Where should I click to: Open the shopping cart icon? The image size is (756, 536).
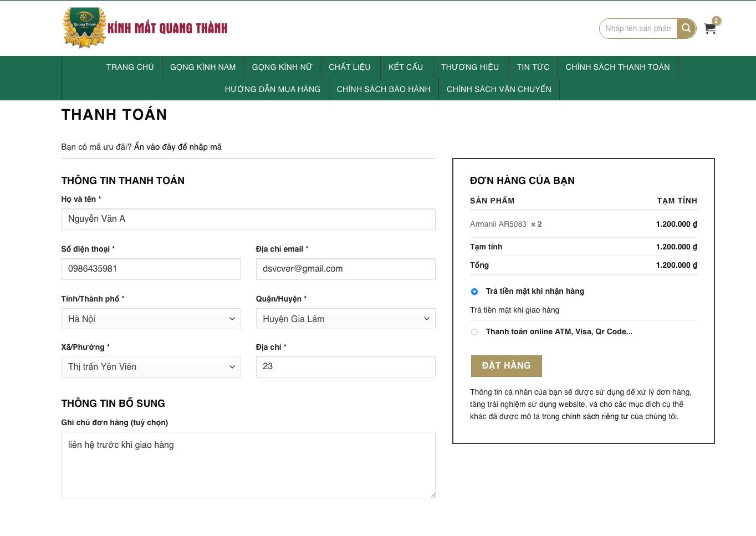(710, 28)
